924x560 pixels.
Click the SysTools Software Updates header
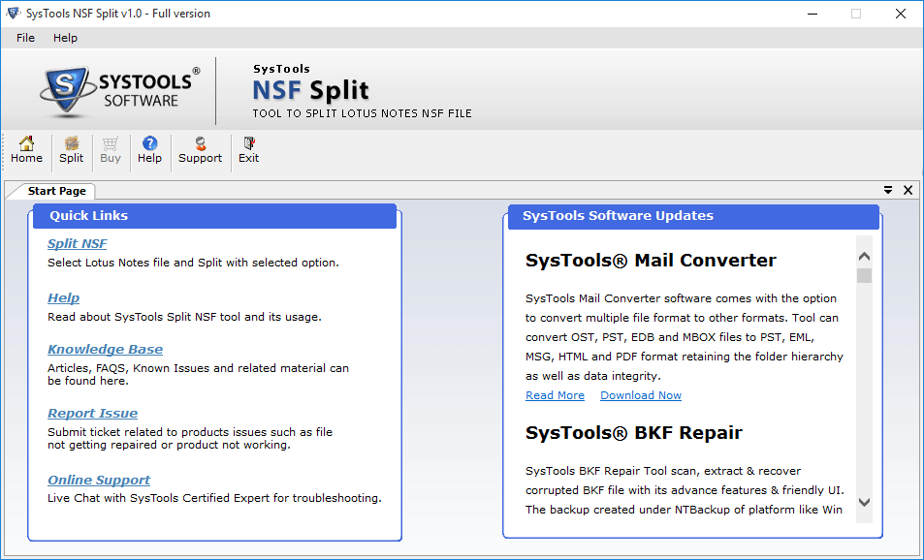coord(692,216)
